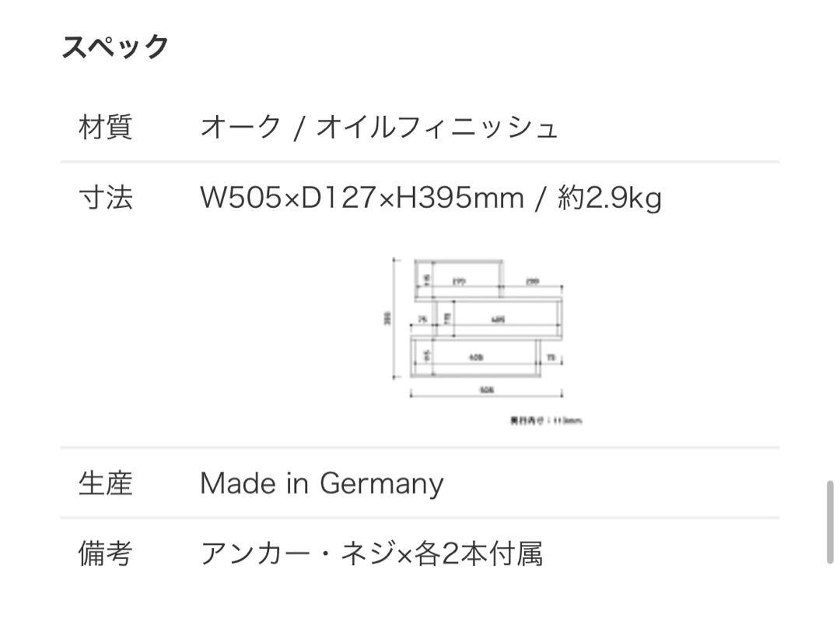Select the 備考 row label

click(105, 553)
